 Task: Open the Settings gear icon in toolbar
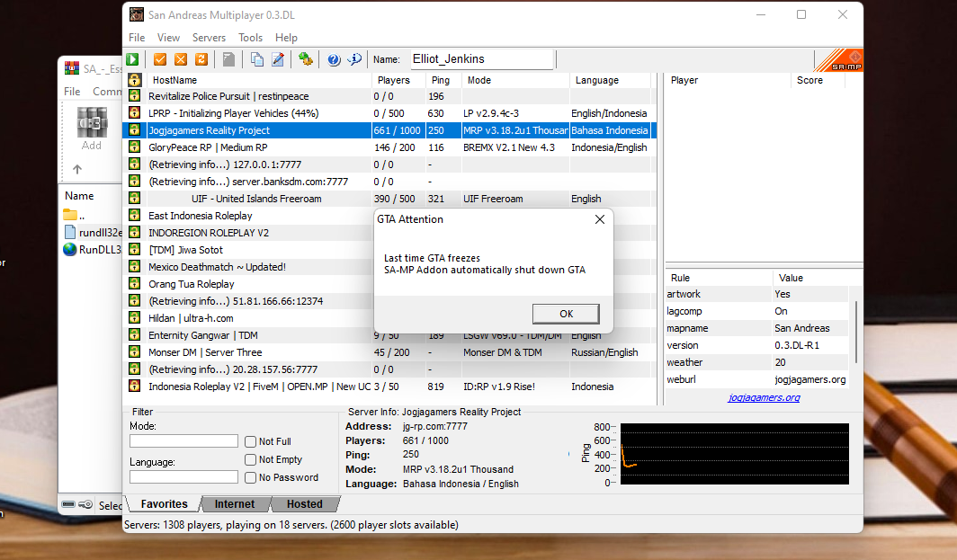click(x=305, y=59)
